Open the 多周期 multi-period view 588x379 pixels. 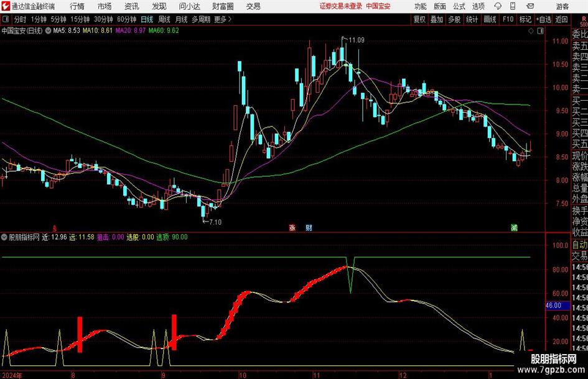tap(201, 19)
